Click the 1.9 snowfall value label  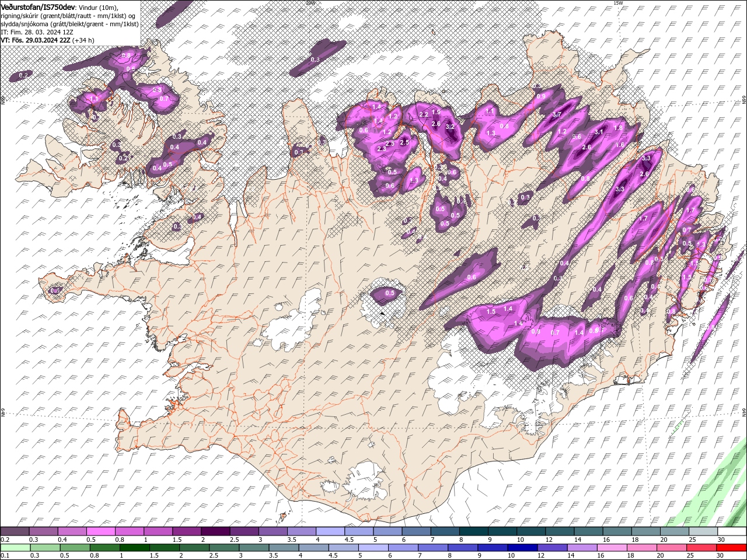[x=435, y=113]
